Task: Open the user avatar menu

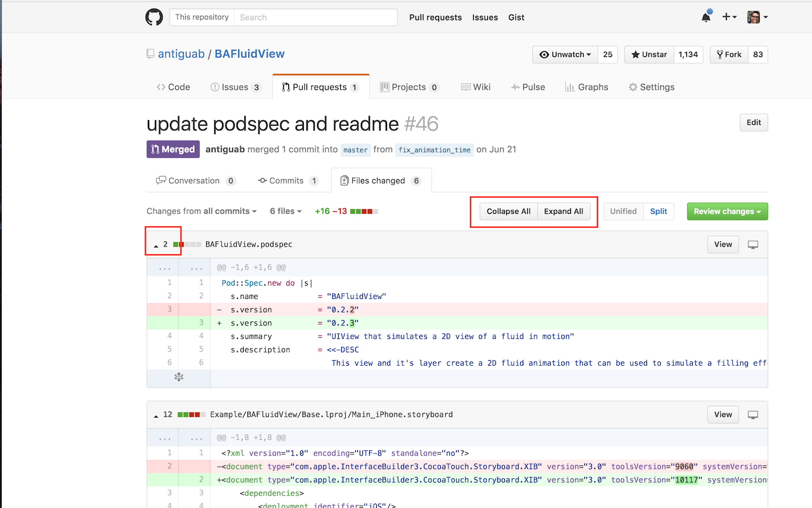Action: click(757, 17)
